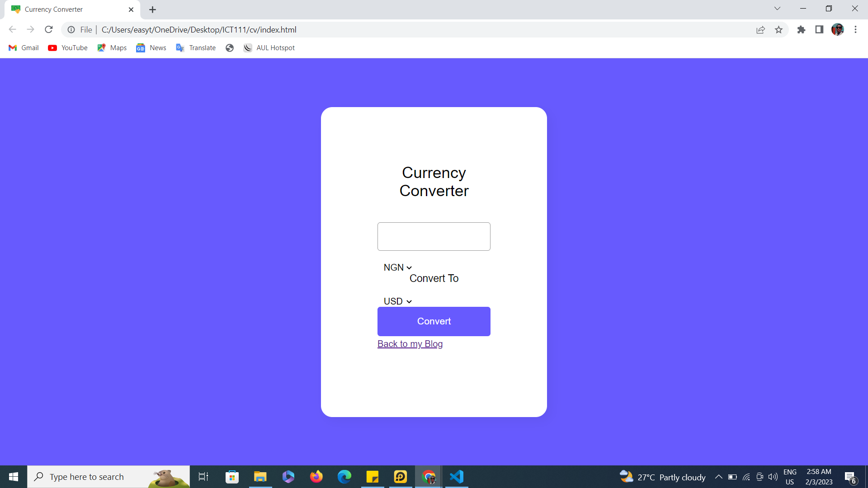Screen dimensions: 868x488
Task: Click the Convert button
Action: pos(434,322)
